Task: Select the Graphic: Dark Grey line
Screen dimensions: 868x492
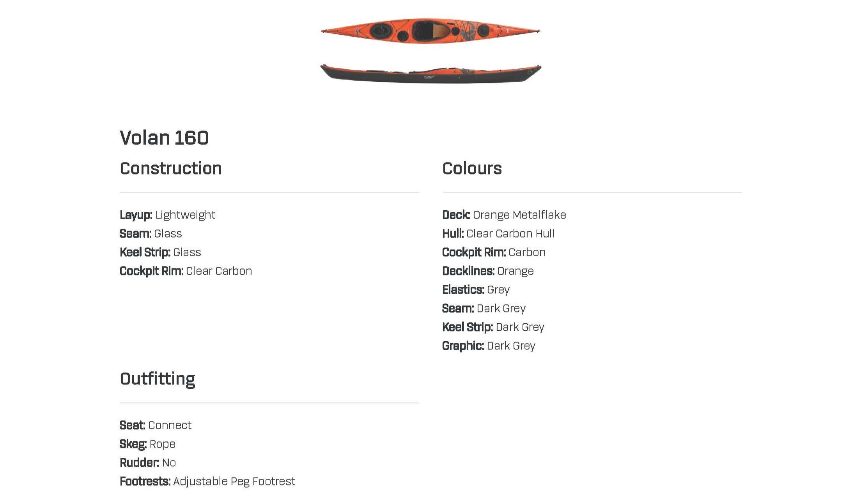Action: coord(489,346)
